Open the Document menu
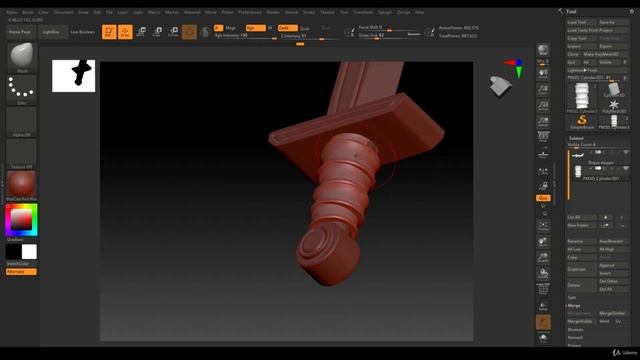640x360 pixels. [64, 12]
